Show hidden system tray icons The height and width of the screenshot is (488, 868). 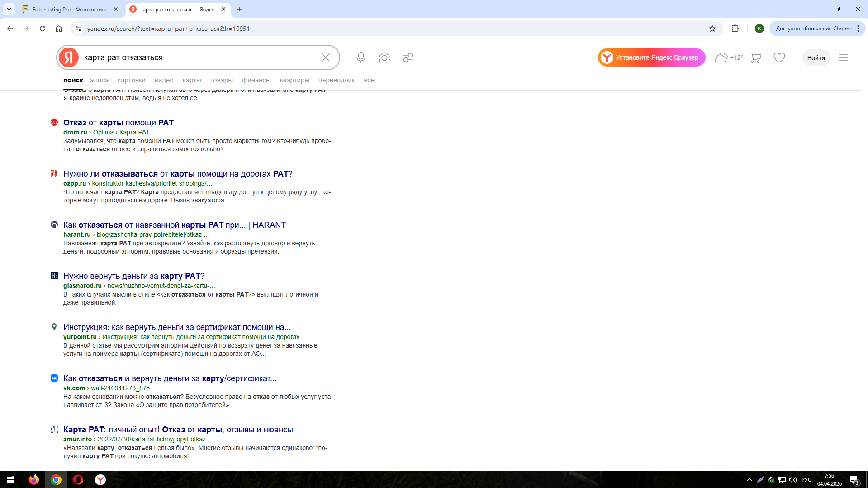(x=749, y=480)
